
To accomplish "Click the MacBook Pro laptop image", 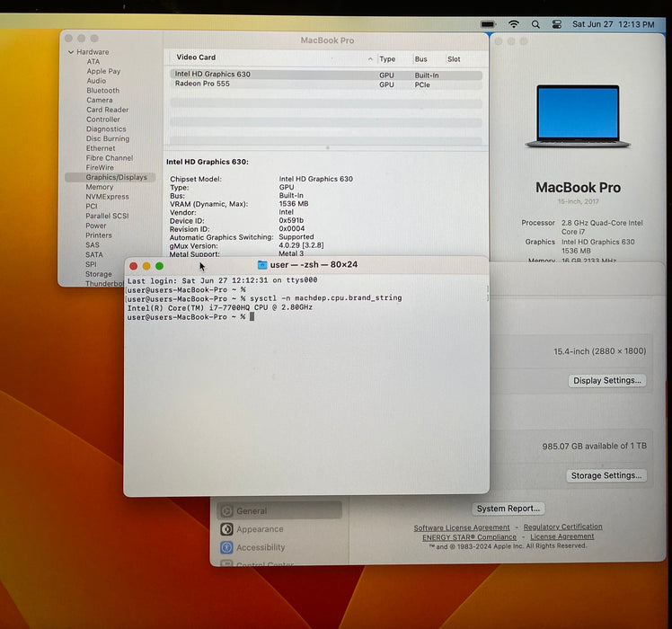I will tap(578, 116).
